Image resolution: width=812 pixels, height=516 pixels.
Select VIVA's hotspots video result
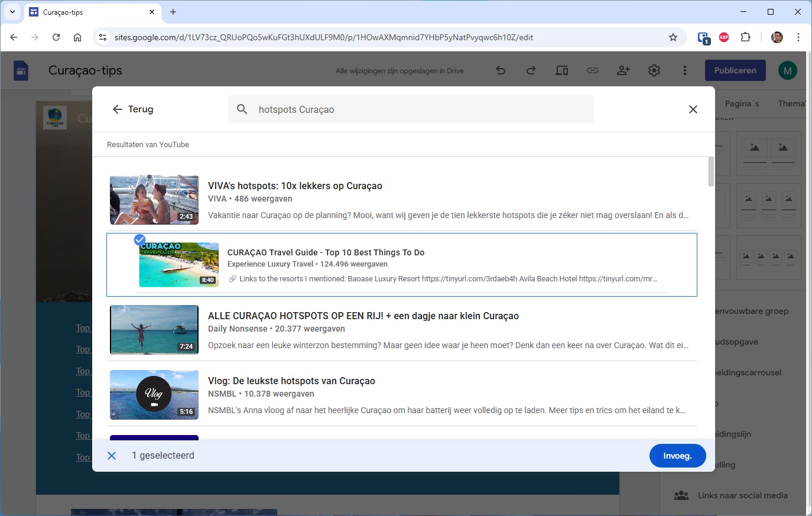[295, 186]
